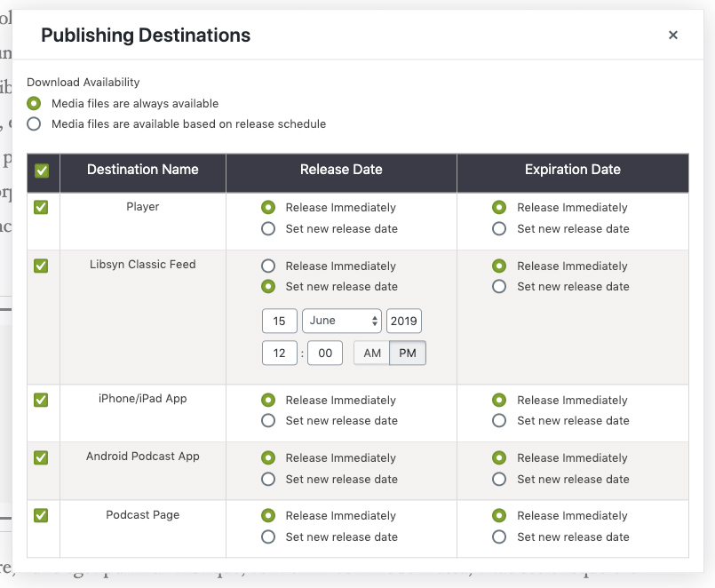Viewport: 715px width, 588px height.
Task: Click the minutes field showing 00
Action: (x=325, y=354)
